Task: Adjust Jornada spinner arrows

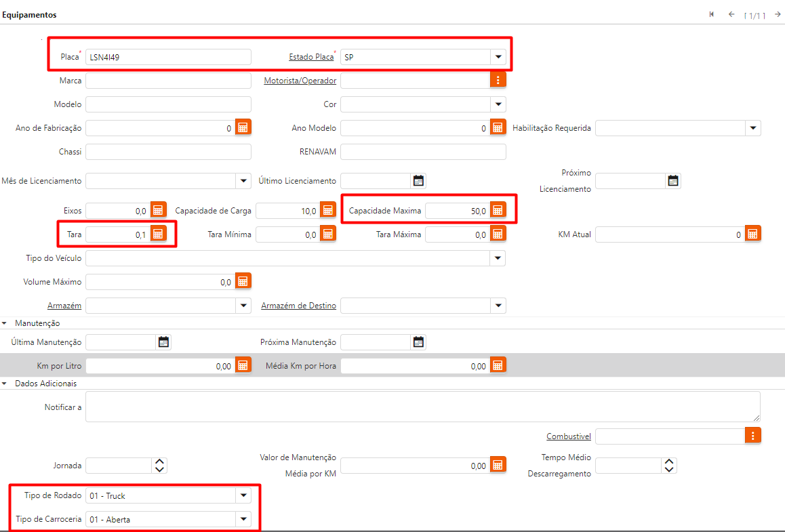Action: pos(159,466)
